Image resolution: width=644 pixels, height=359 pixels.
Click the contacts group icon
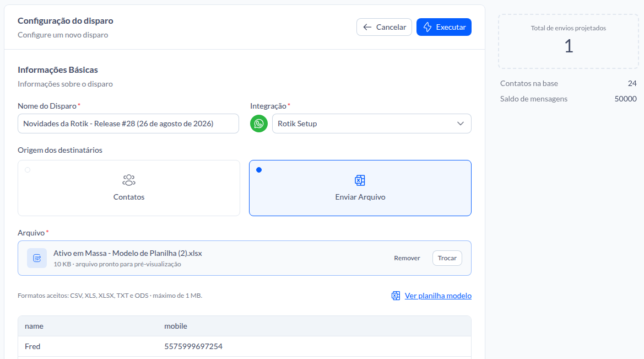(x=128, y=180)
